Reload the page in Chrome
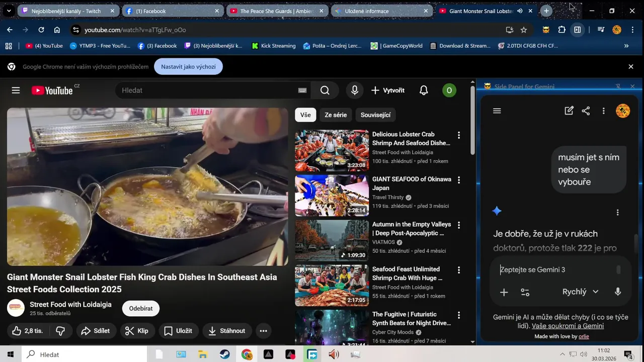Image resolution: width=644 pixels, height=362 pixels. tap(41, 30)
